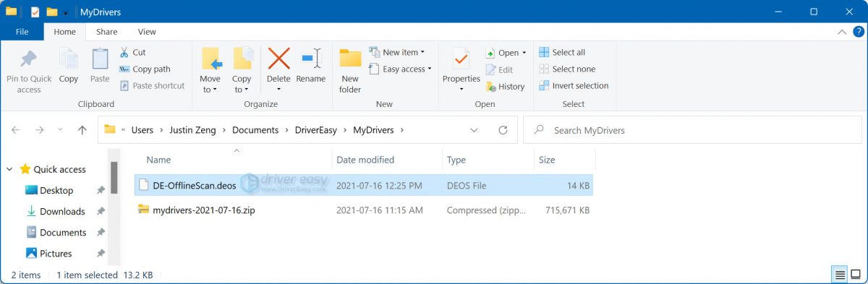Screen dimensions: 868x284
Task: Open Properties from the ribbon
Action: [x=461, y=59]
